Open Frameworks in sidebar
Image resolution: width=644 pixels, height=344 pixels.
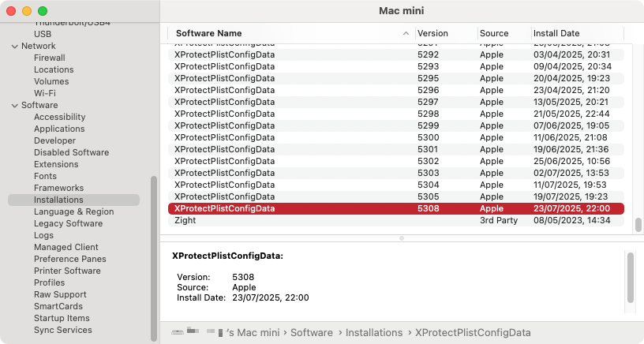(x=58, y=188)
